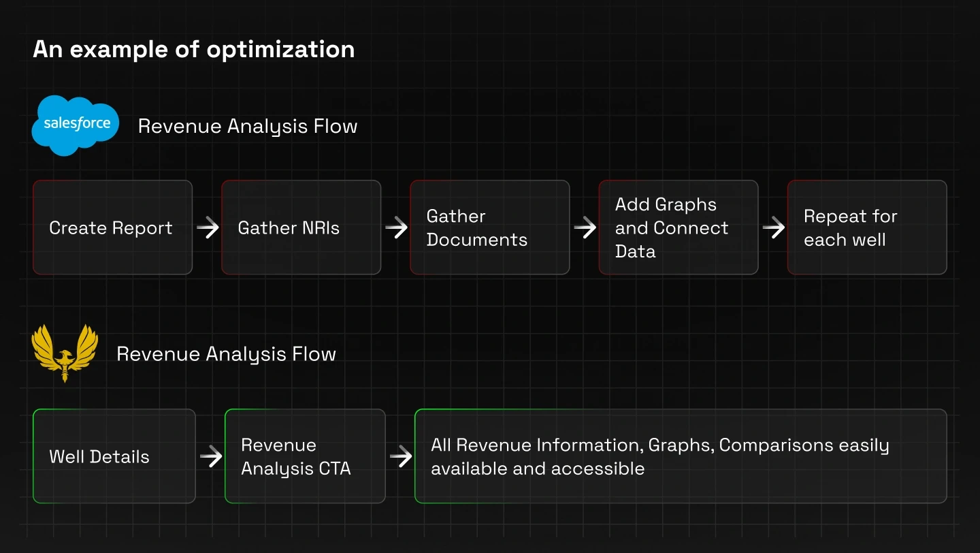This screenshot has width=980, height=553.
Task: Click the 'An example of optimization' heading
Action: pos(194,50)
